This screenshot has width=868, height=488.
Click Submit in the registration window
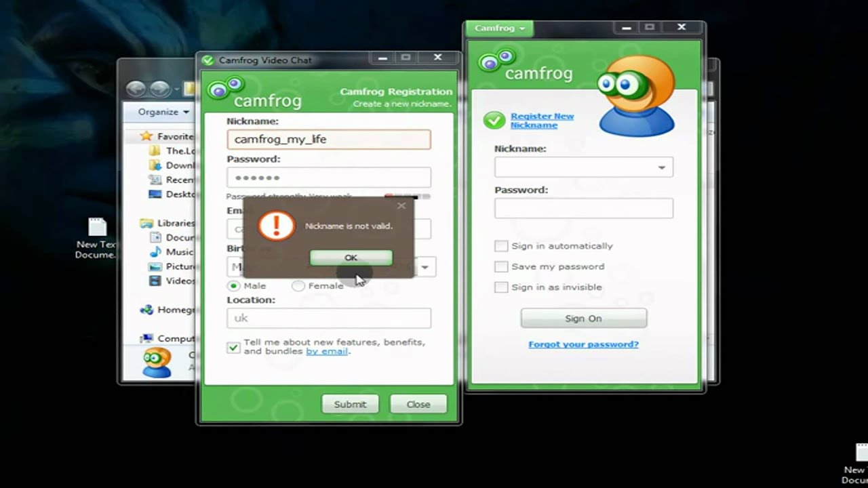pos(350,404)
